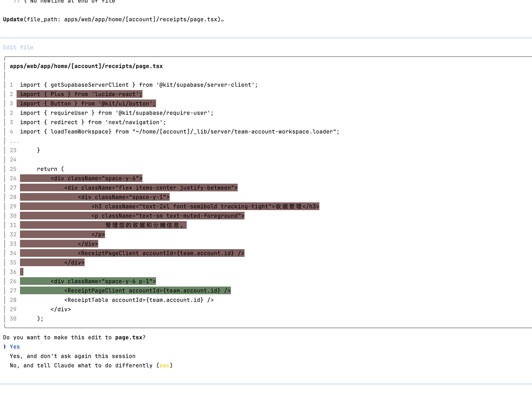This screenshot has width=532, height=395.
Task: Click the bold file path apps/web/app/home/[account]/receipts/page.tsx
Action: 86,66
